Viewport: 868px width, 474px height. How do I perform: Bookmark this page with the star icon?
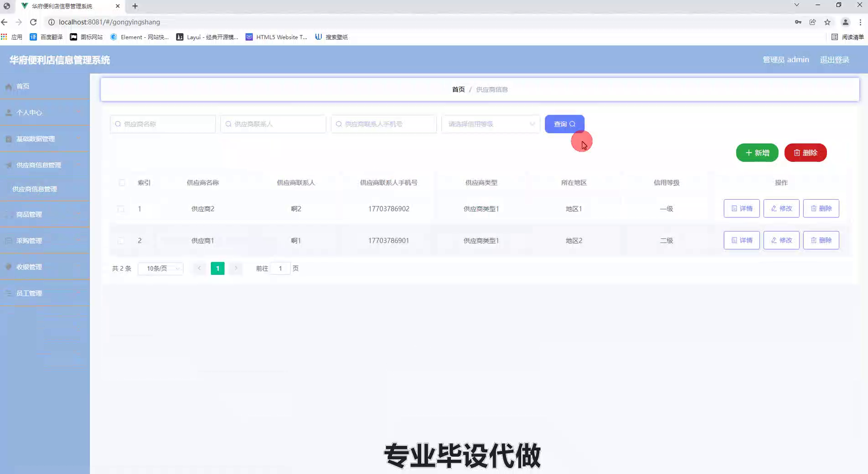pos(827,22)
